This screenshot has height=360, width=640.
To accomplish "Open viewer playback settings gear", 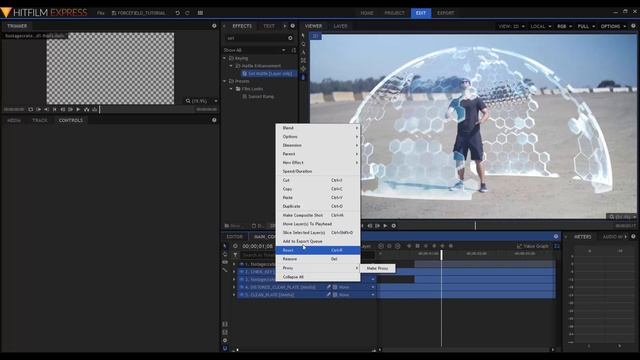I will (393, 226).
